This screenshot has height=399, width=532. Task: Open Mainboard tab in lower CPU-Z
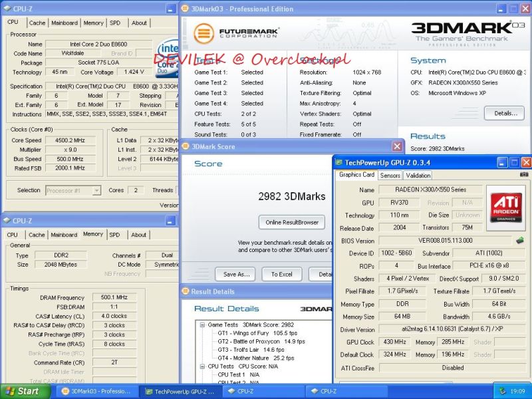pos(64,235)
